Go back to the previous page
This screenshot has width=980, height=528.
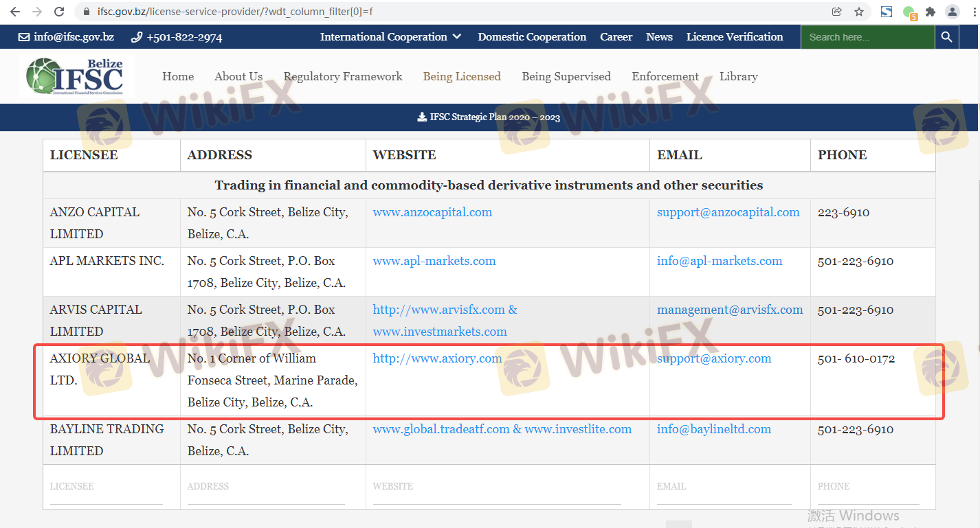14,12
